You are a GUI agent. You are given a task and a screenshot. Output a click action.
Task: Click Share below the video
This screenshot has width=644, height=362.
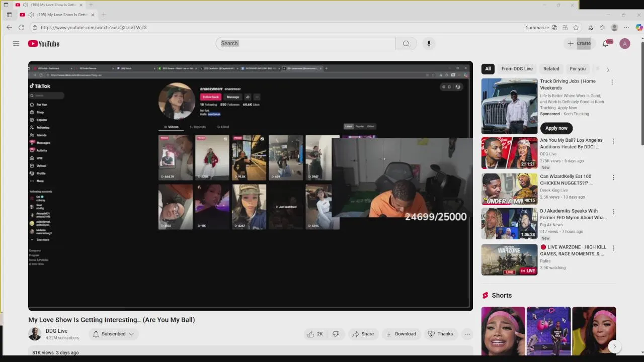coord(363,334)
